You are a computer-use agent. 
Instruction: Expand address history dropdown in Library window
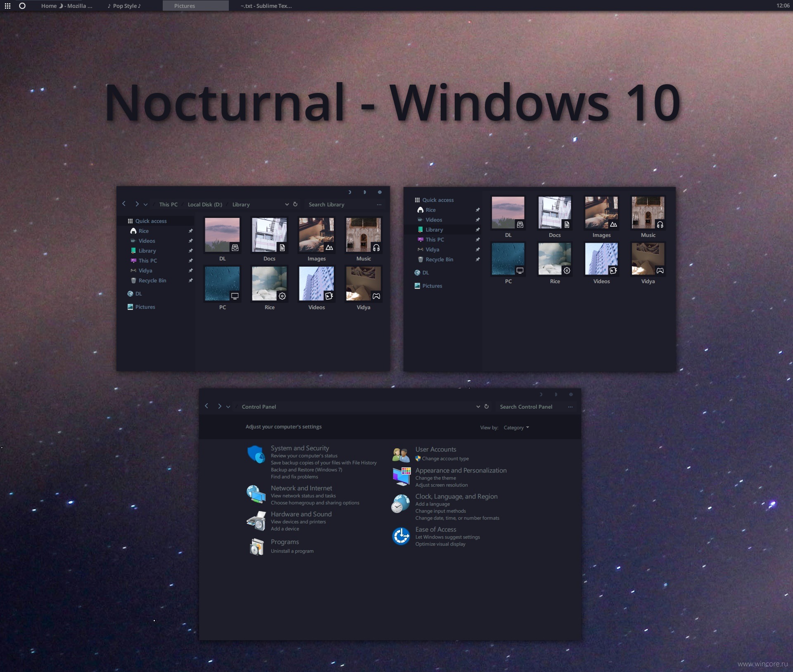[x=287, y=204]
